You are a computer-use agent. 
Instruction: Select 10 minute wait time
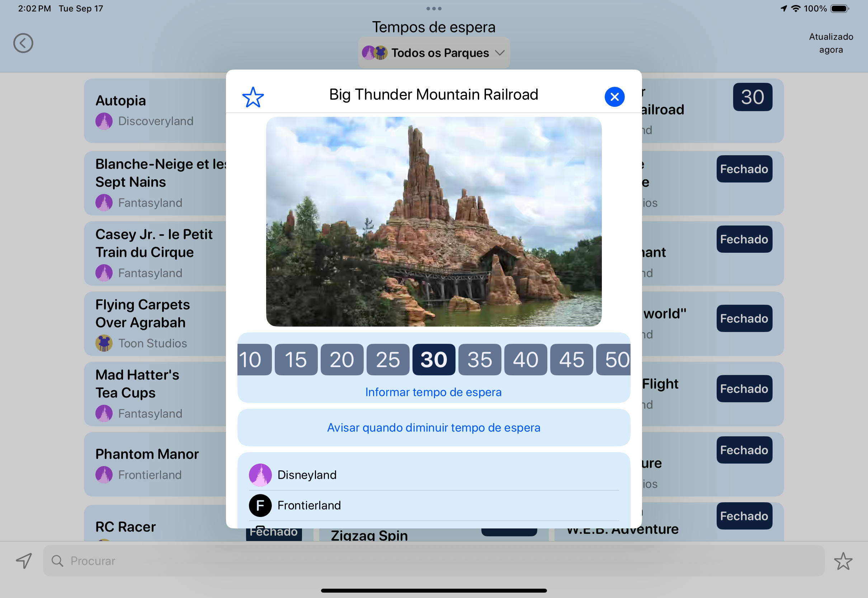pyautogui.click(x=254, y=359)
